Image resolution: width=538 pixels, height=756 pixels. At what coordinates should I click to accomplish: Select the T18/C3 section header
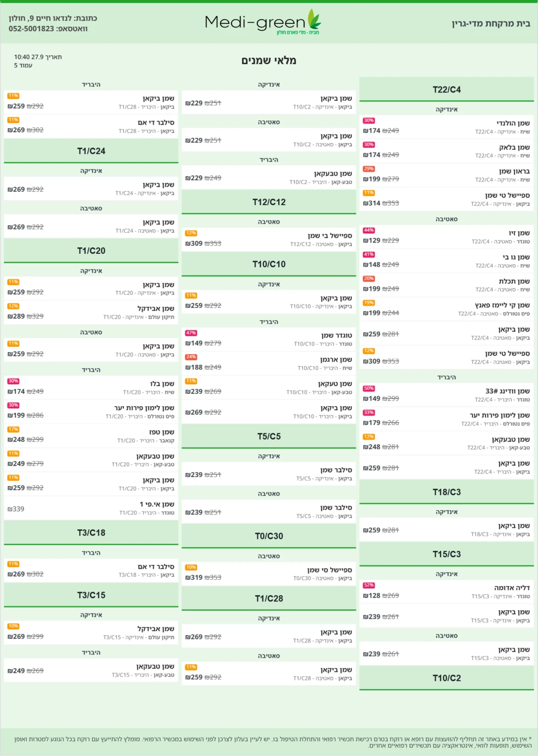click(x=447, y=492)
